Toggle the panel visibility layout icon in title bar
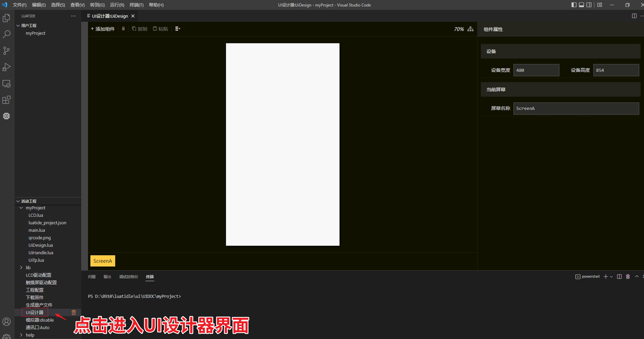The image size is (644, 339). coord(581,5)
